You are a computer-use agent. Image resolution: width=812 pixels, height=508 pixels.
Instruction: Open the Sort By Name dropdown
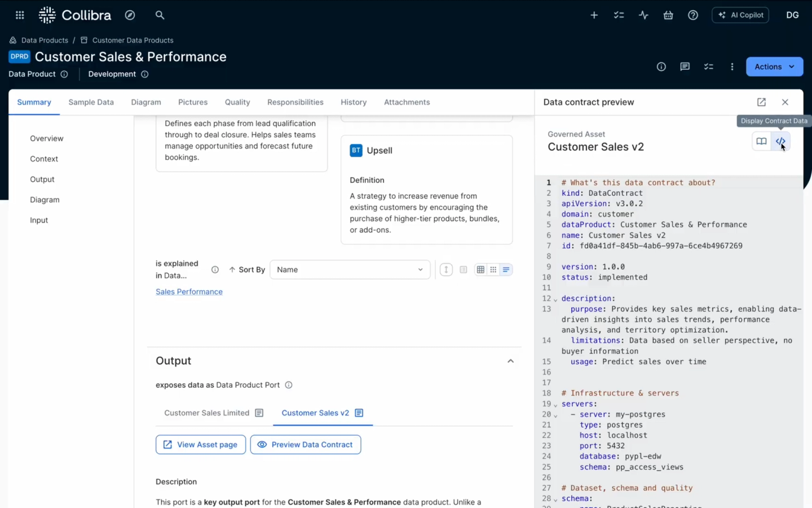pyautogui.click(x=350, y=269)
